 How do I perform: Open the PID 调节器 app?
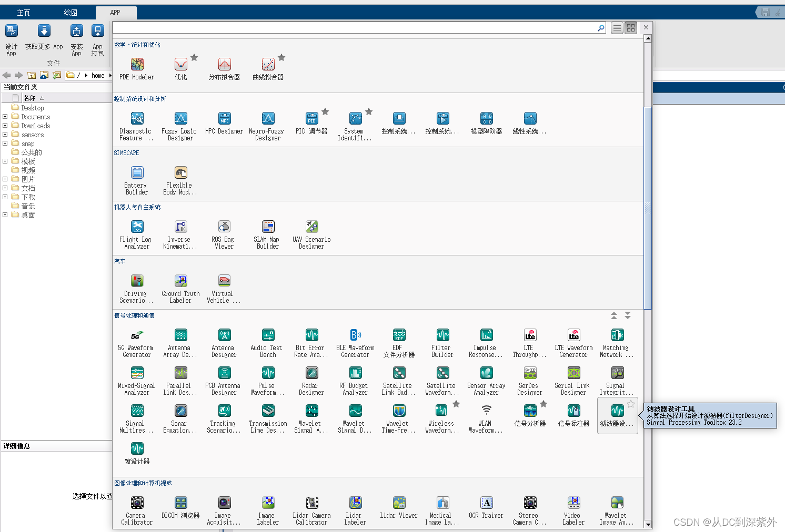pyautogui.click(x=311, y=123)
